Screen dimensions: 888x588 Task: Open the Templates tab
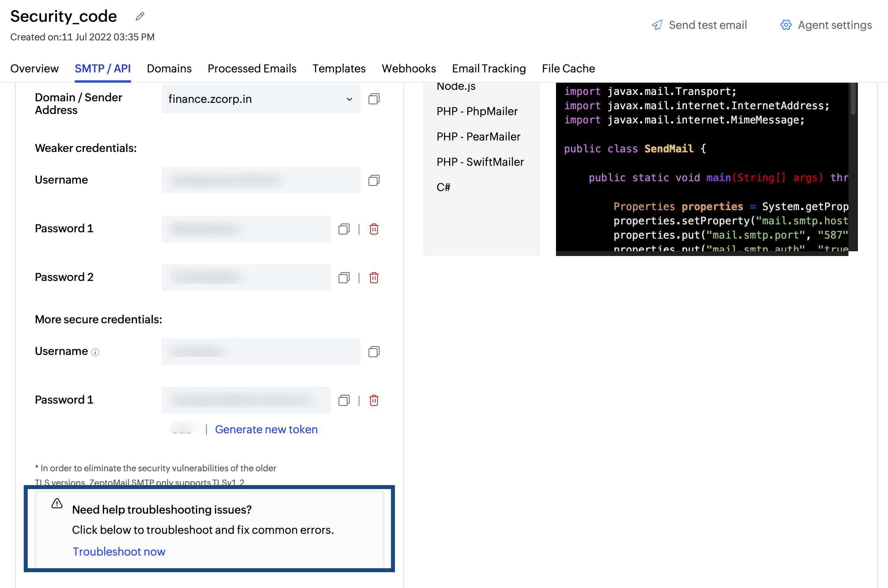click(x=339, y=68)
